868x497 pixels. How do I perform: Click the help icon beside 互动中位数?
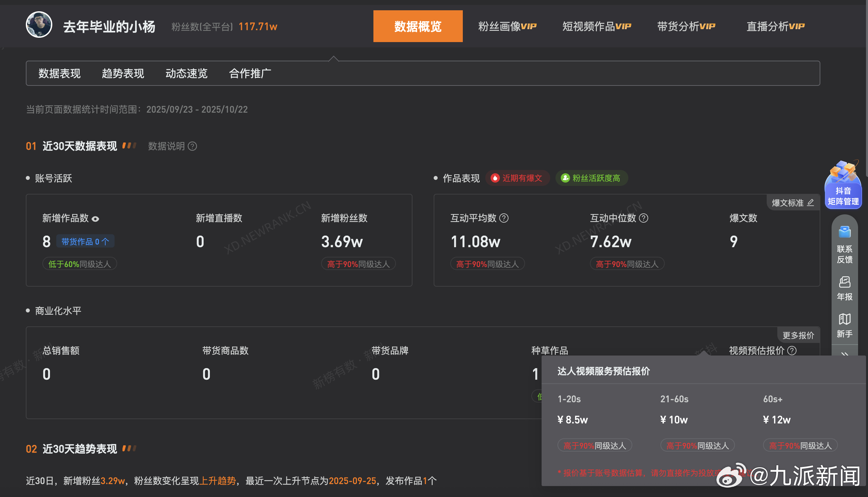pyautogui.click(x=644, y=218)
